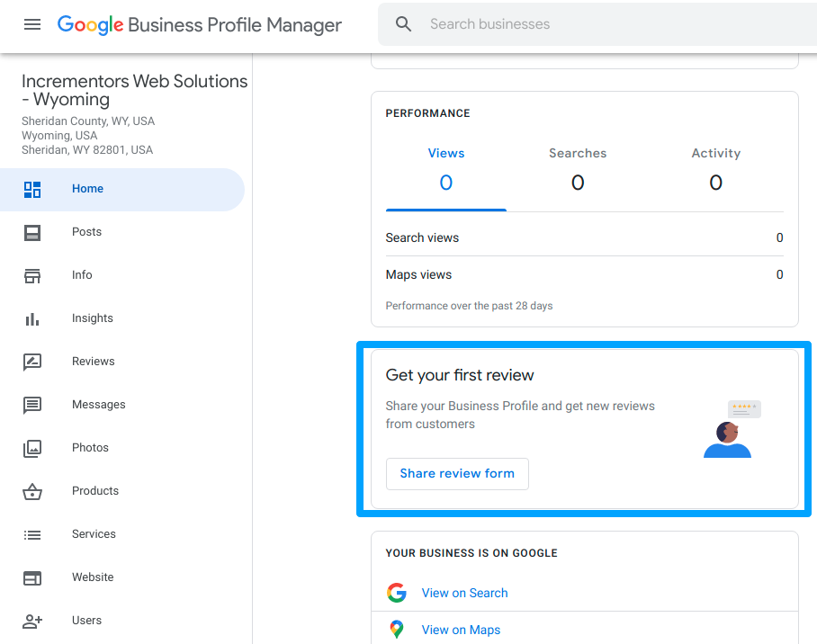The width and height of the screenshot is (817, 644).
Task: Open the View on Maps link
Action: 461,630
